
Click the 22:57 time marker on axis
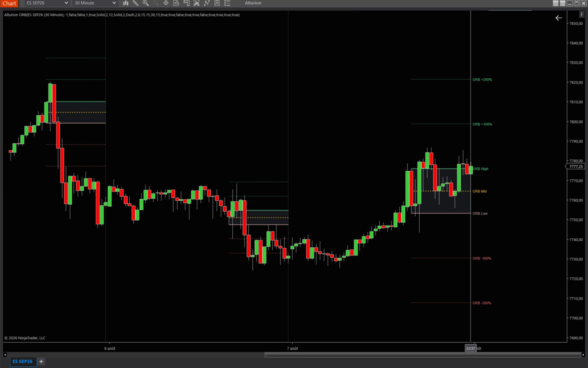point(471,348)
